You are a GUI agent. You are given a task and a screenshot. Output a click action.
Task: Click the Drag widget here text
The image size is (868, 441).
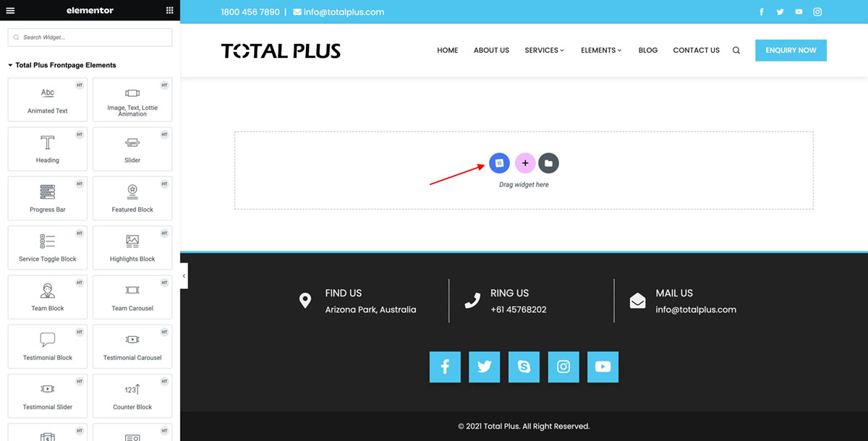[524, 185]
